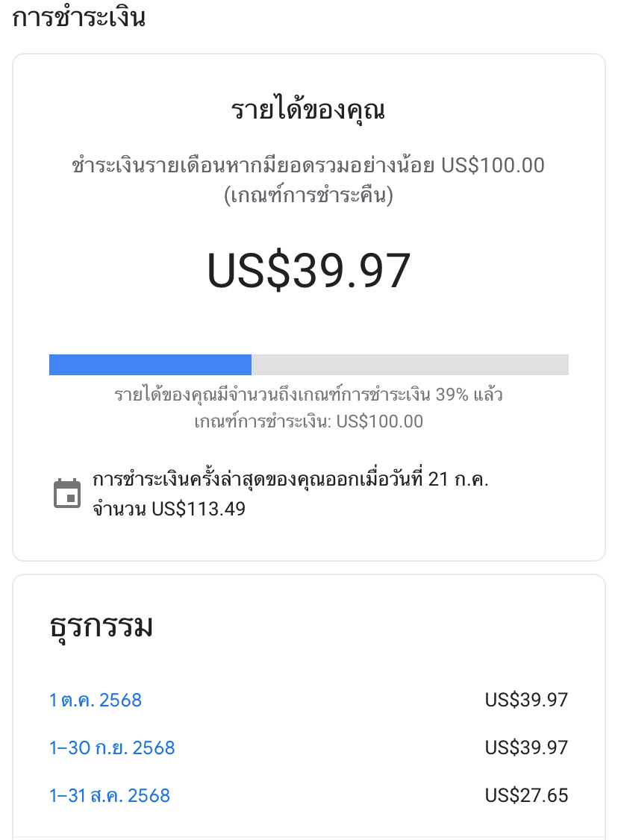Click the amount in the 1 ต.ค. 2568 row

(x=526, y=700)
